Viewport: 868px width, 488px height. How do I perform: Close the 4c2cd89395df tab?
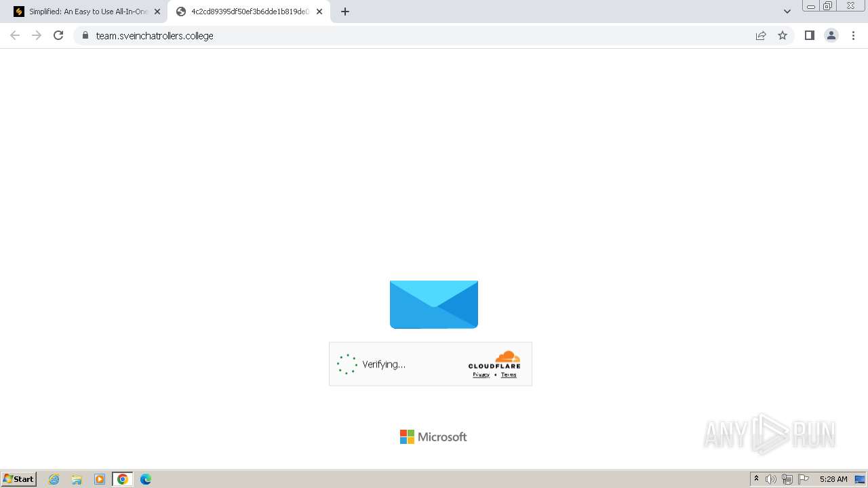coord(319,12)
